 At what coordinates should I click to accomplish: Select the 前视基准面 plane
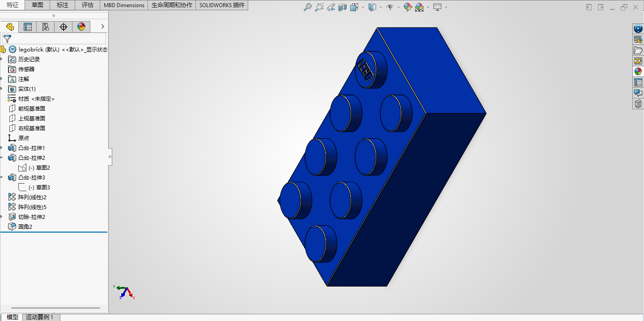point(27,108)
